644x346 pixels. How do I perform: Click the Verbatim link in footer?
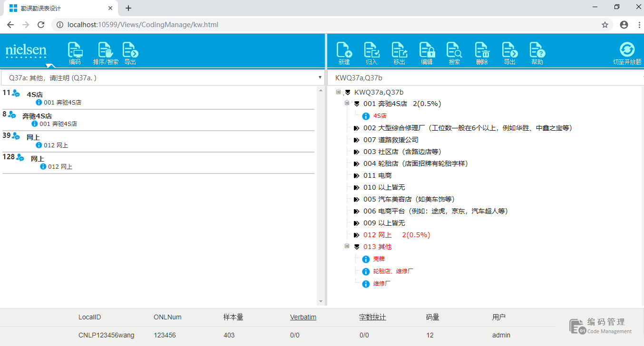pyautogui.click(x=303, y=317)
